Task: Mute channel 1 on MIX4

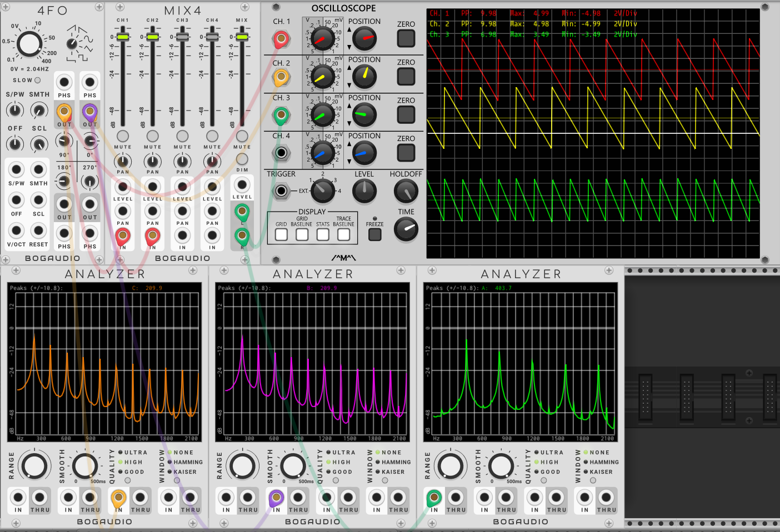Action: tap(123, 136)
